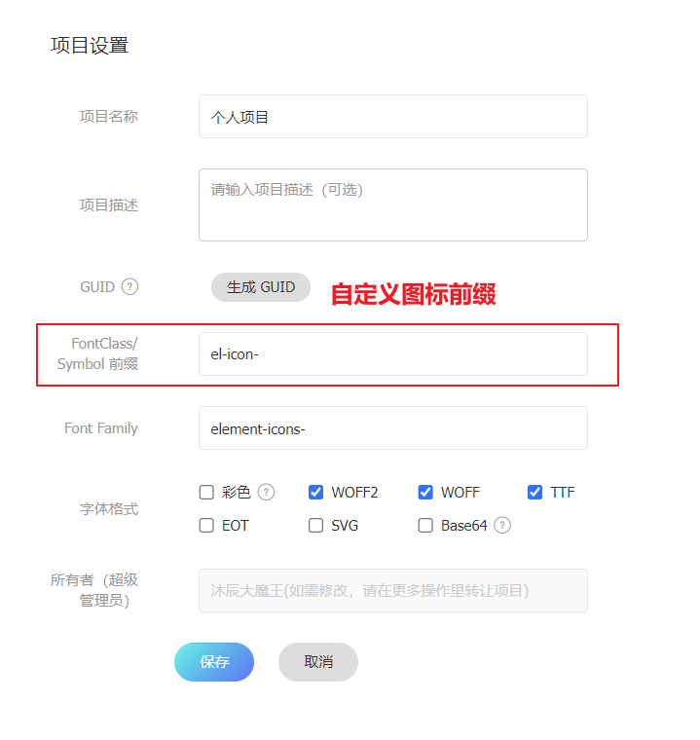
Task: Enable the Base64 format checkbox
Action: [x=425, y=526]
